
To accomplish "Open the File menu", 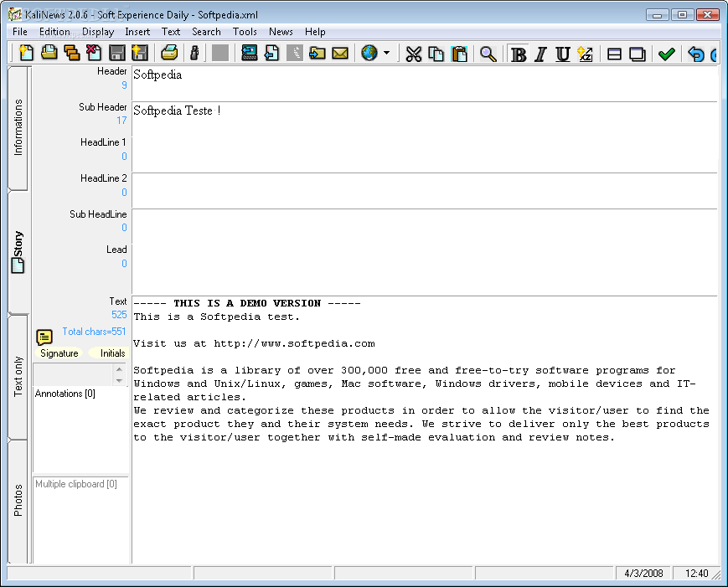I will pos(20,32).
